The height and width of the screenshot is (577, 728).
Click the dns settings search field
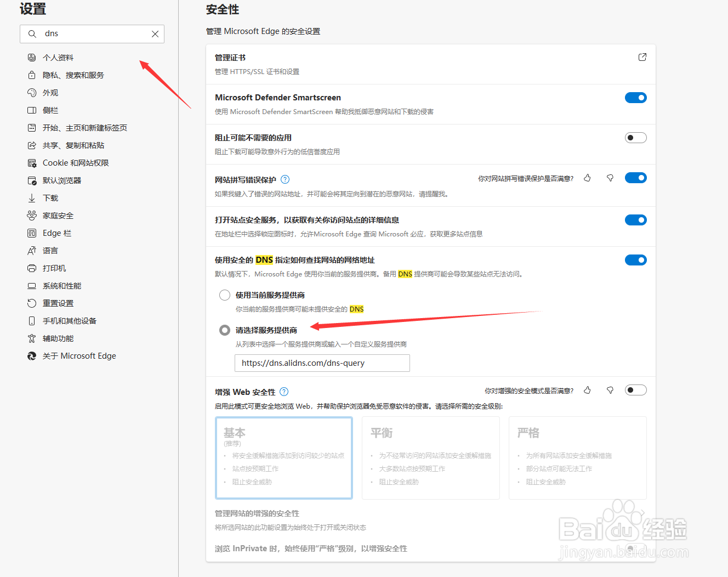(x=92, y=34)
